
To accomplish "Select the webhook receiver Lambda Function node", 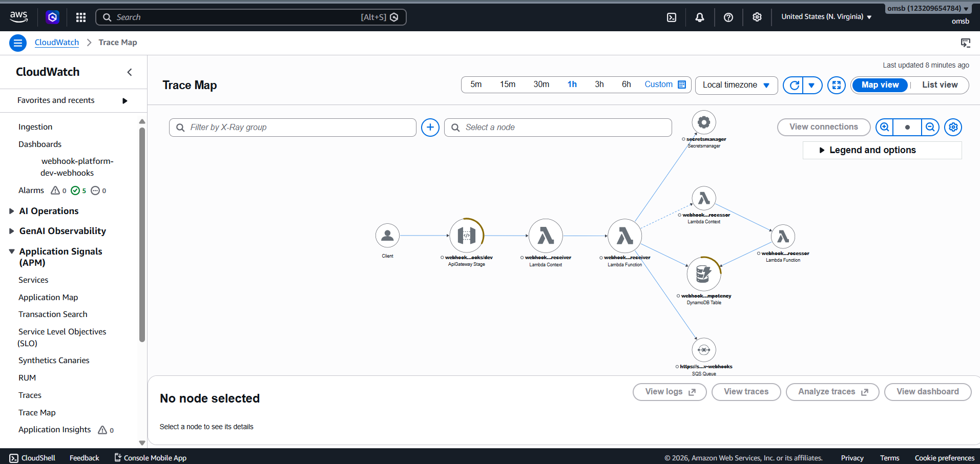I will pyautogui.click(x=624, y=236).
